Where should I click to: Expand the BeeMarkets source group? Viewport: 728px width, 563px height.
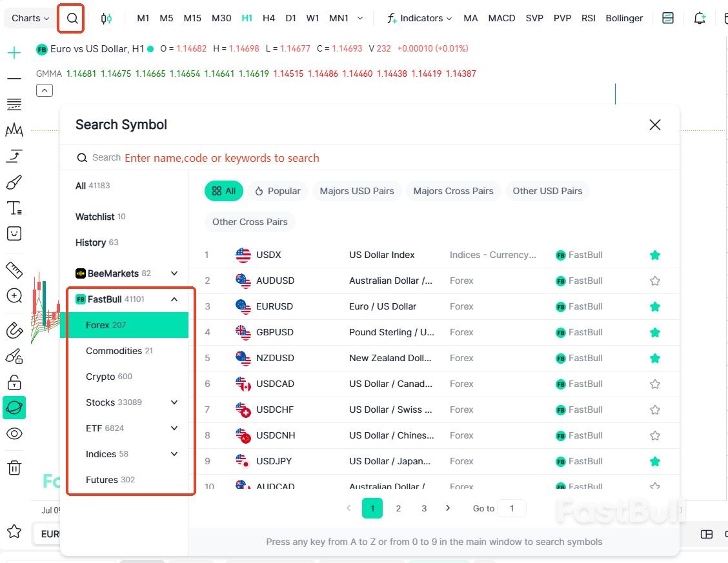174,273
